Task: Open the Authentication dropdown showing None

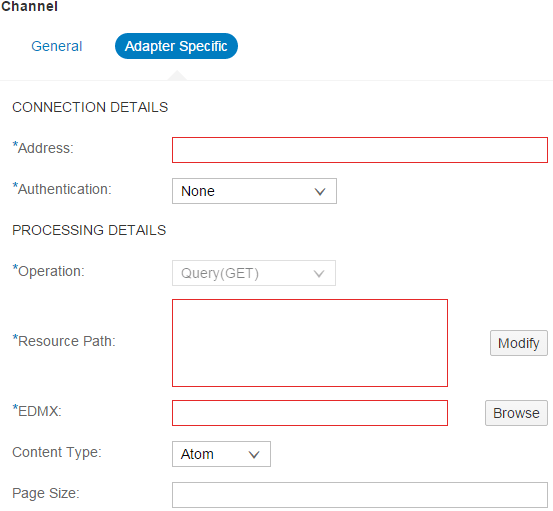Action: [x=254, y=191]
